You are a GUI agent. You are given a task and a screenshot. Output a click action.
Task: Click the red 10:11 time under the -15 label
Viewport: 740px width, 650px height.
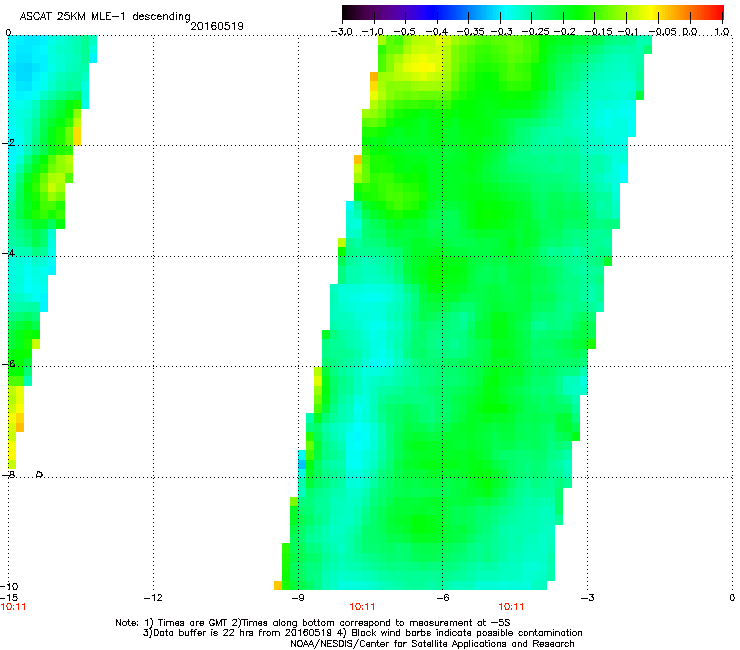13,607
